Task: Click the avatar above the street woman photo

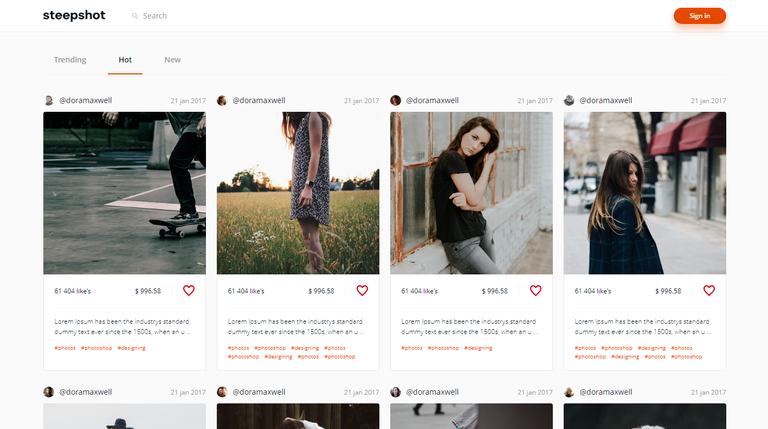Action: pyautogui.click(x=569, y=100)
